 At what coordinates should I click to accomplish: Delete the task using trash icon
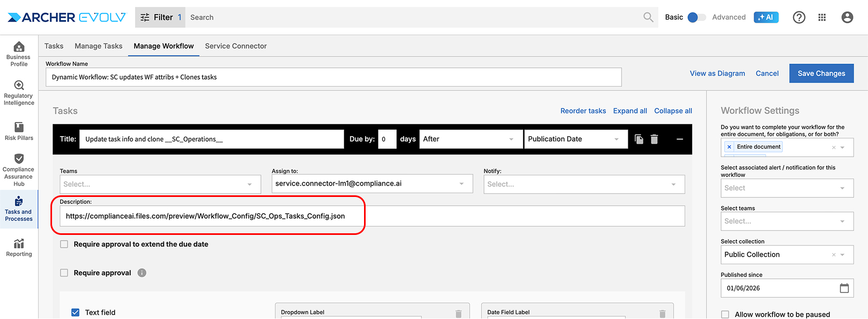click(x=654, y=139)
